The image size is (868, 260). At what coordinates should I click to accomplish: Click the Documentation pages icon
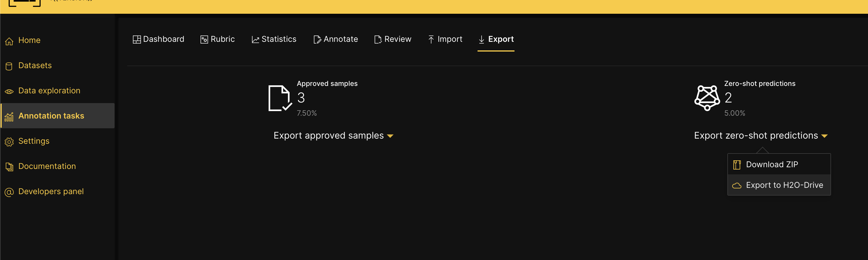pyautogui.click(x=9, y=166)
